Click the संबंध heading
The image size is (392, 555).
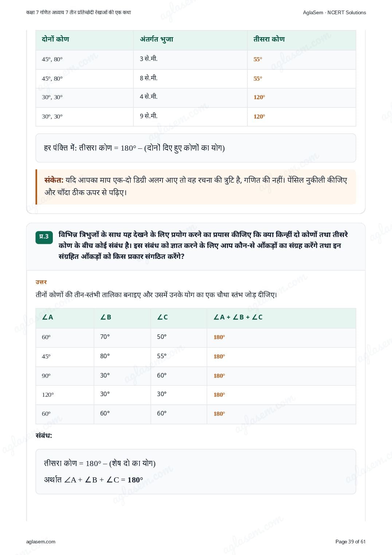44,435
